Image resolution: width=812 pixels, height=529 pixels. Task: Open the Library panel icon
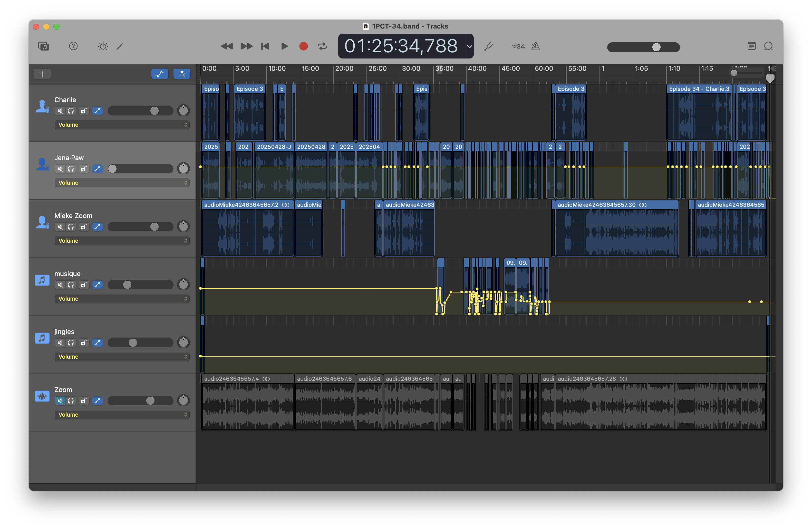(44, 46)
